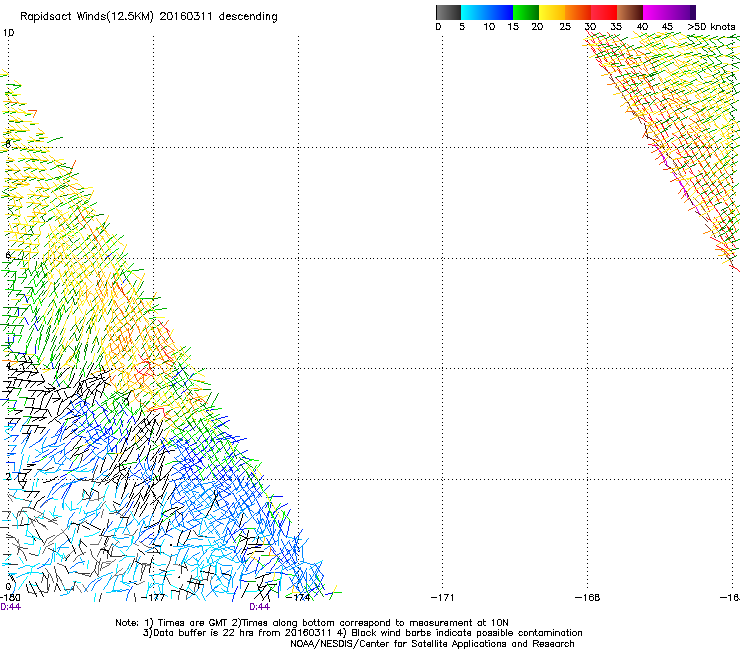Click the '>50 knots' legend label
Screen dimensions: 740x650
click(x=711, y=27)
